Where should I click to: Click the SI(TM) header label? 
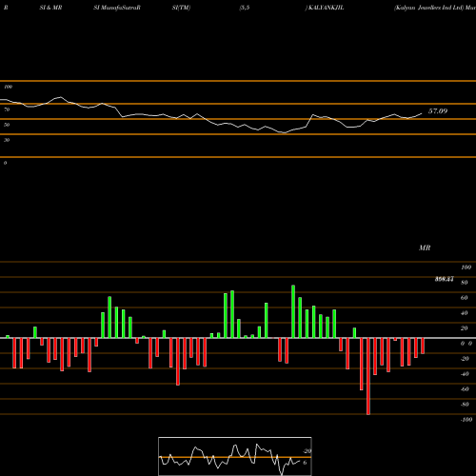click(x=181, y=8)
